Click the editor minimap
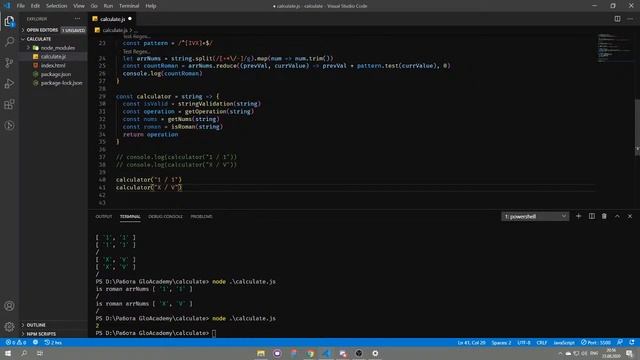 (614, 48)
